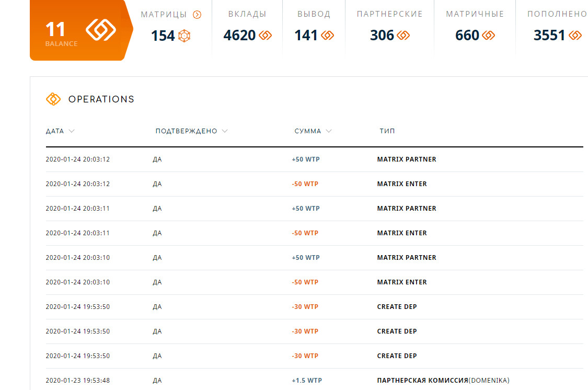Click the WTP coin icon beside 306
The width and height of the screenshot is (588, 390).
pyautogui.click(x=403, y=36)
